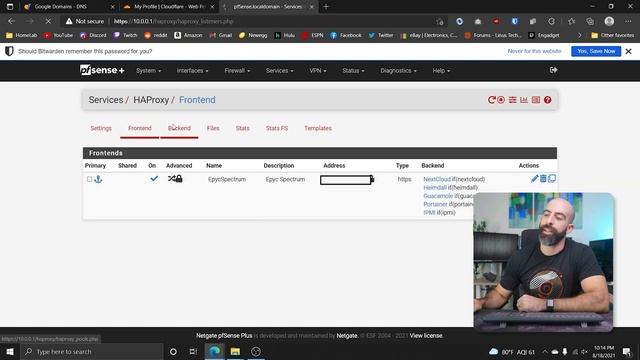Switch to the Templates tab
This screenshot has width=640, height=360.
pos(318,128)
